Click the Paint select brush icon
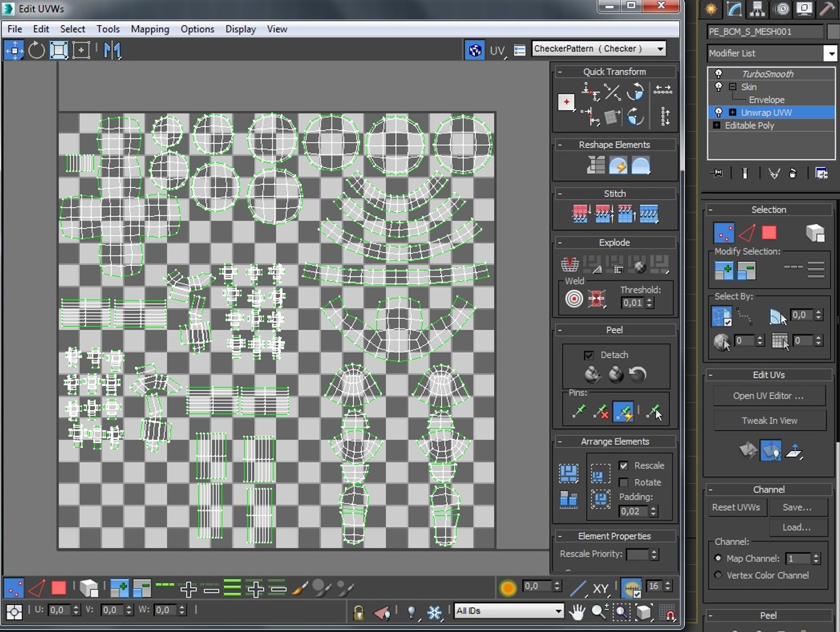This screenshot has height=632, width=840. (299, 588)
